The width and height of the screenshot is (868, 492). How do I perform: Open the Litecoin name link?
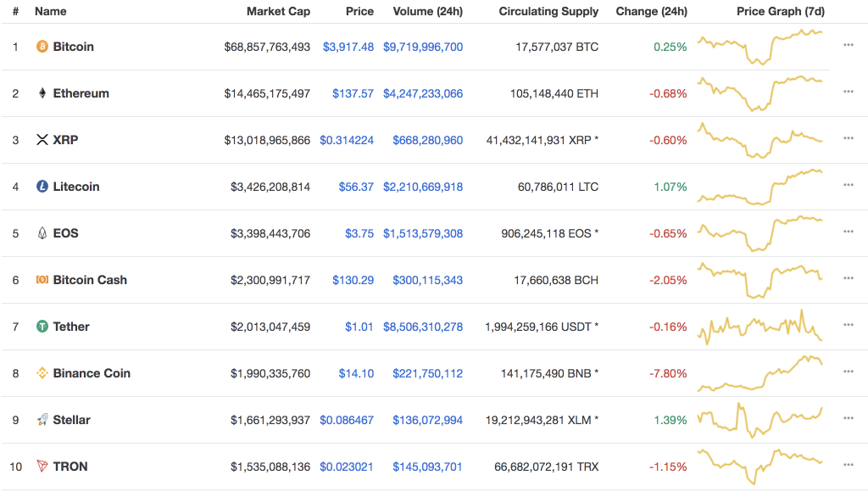[x=76, y=186]
